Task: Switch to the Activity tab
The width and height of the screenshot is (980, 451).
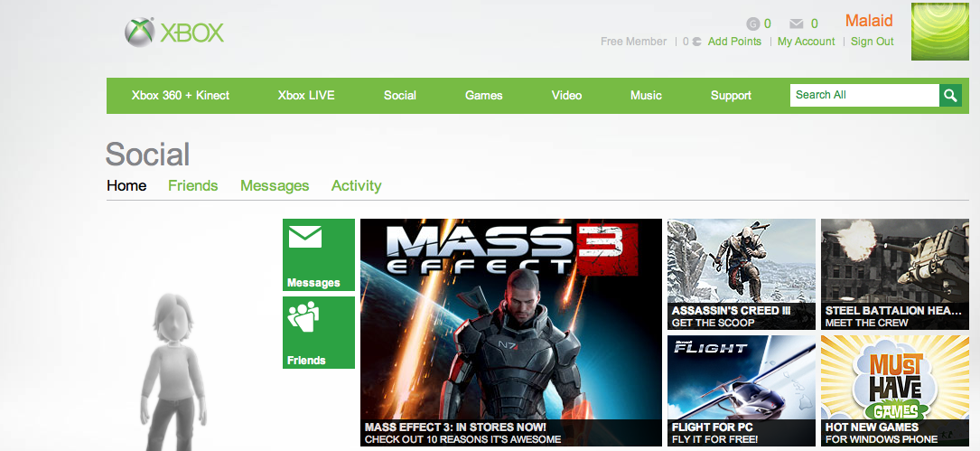Action: tap(356, 185)
